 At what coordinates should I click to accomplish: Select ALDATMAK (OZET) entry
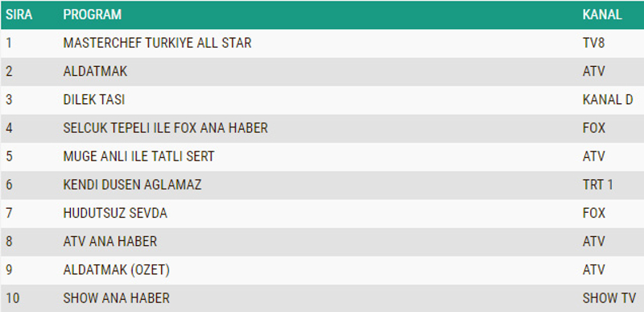pyautogui.click(x=116, y=269)
